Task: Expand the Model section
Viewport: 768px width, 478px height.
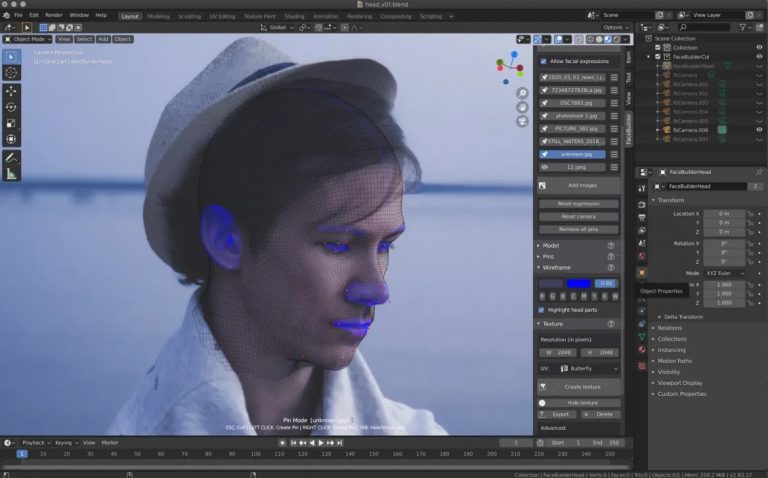Action: click(x=550, y=245)
